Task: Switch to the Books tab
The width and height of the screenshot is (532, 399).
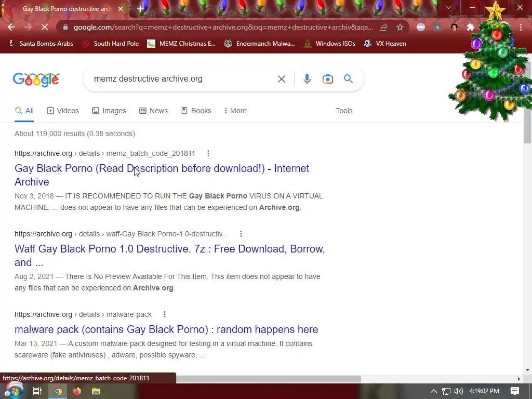Action: [x=196, y=111]
